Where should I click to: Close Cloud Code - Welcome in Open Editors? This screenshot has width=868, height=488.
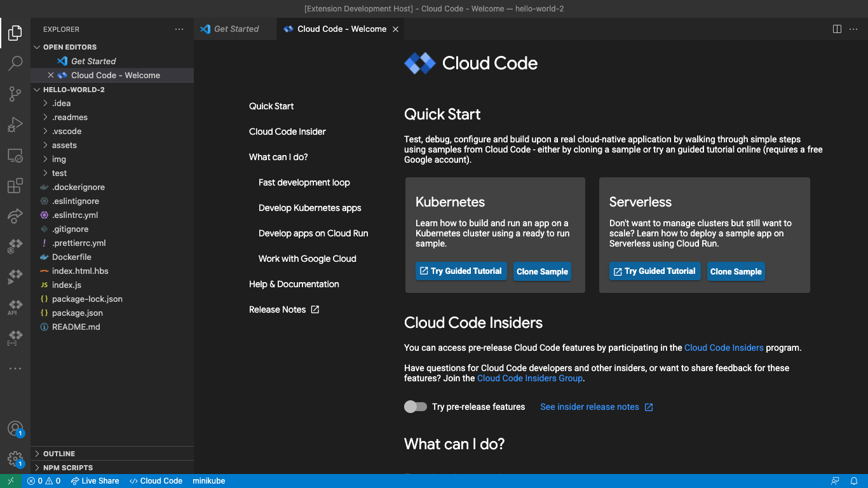[51, 75]
